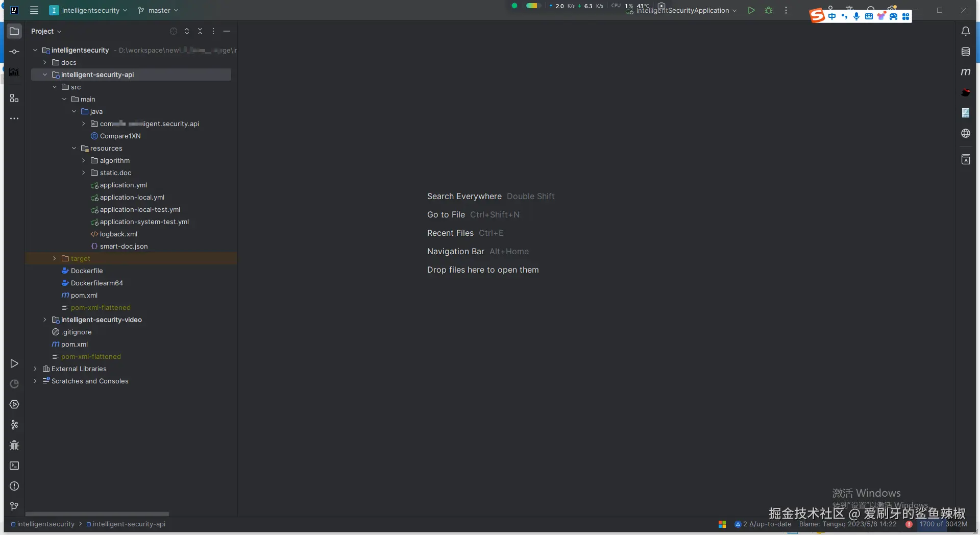
Task: Expand the intelligent-security-video module
Action: (45, 320)
